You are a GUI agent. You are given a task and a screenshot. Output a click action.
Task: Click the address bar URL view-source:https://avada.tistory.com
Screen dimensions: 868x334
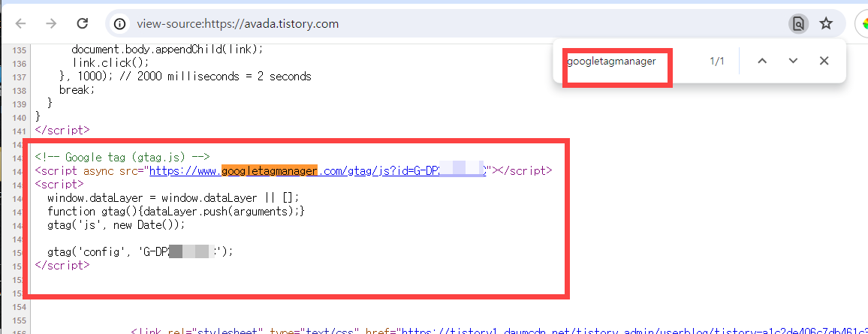[238, 24]
